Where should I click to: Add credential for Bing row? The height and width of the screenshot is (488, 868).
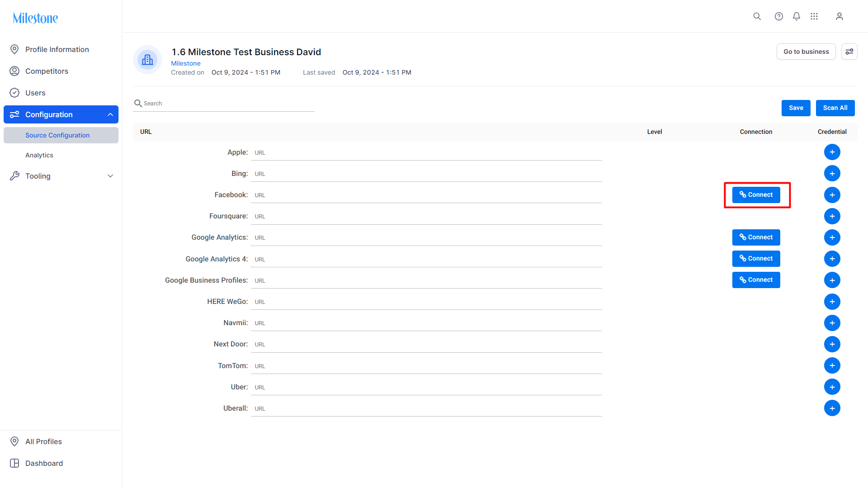coord(832,173)
